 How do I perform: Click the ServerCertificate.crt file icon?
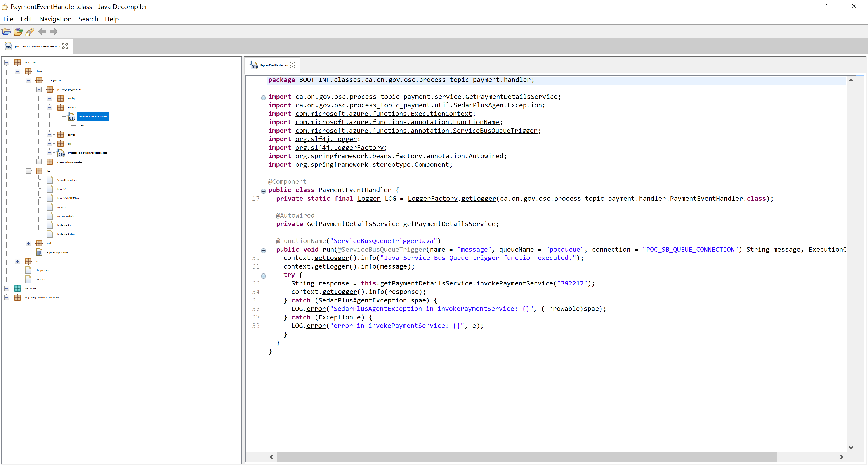50,180
